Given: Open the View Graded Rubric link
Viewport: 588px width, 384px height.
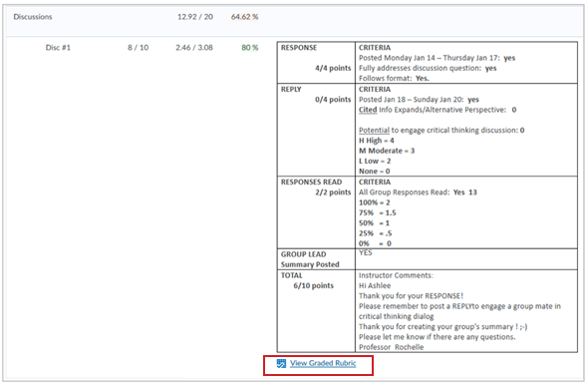Looking at the screenshot, I should 323,363.
